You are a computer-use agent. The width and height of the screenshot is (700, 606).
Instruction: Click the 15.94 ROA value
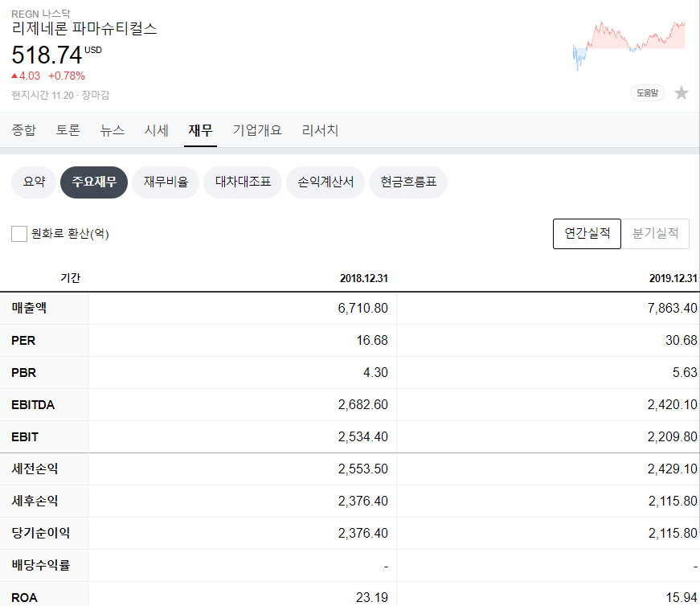(682, 597)
